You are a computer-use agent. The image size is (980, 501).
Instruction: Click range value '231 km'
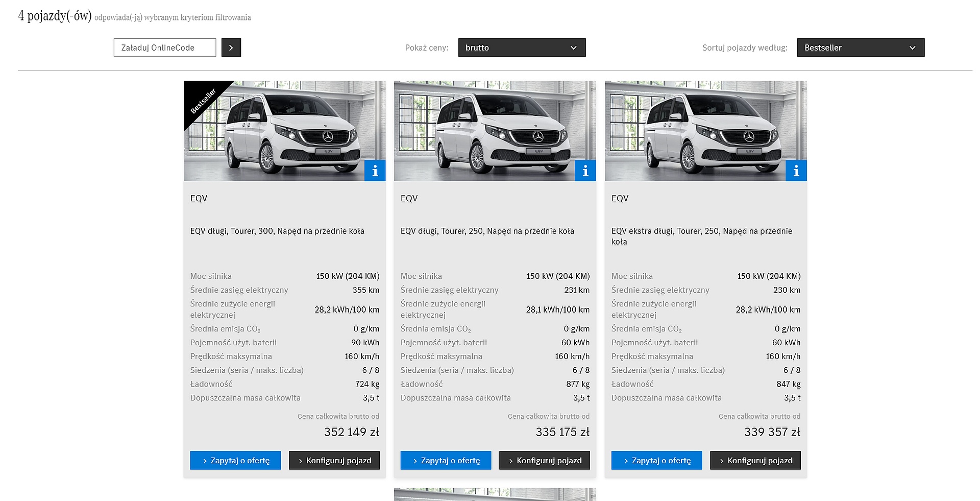(x=577, y=290)
